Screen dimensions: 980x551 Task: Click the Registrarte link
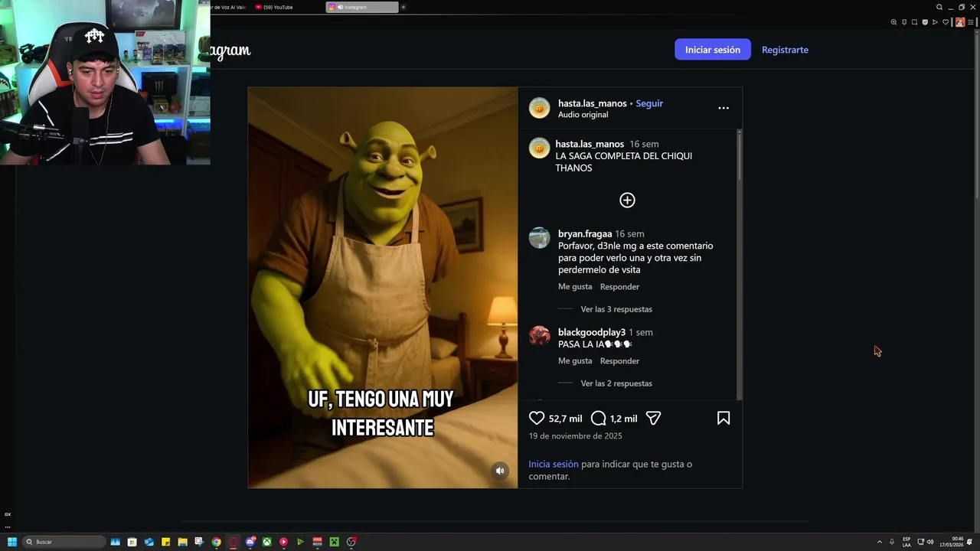tap(785, 50)
